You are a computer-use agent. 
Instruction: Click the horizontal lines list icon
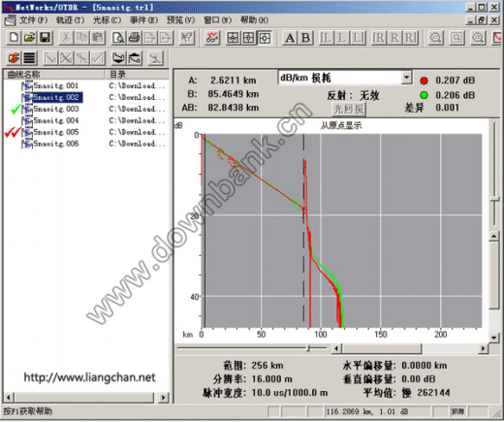tap(29, 58)
